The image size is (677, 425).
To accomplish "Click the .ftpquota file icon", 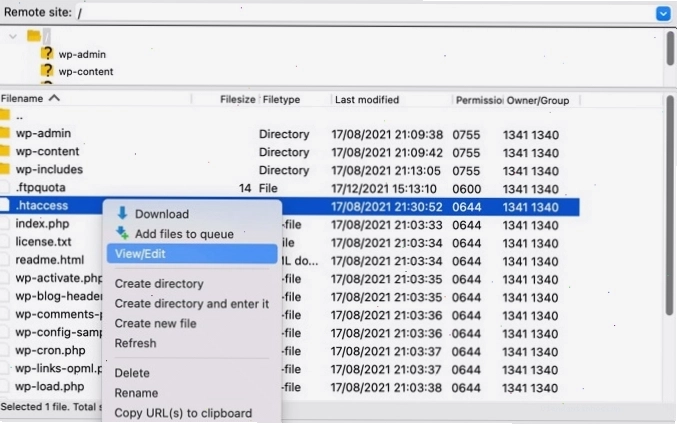I will click(4, 187).
